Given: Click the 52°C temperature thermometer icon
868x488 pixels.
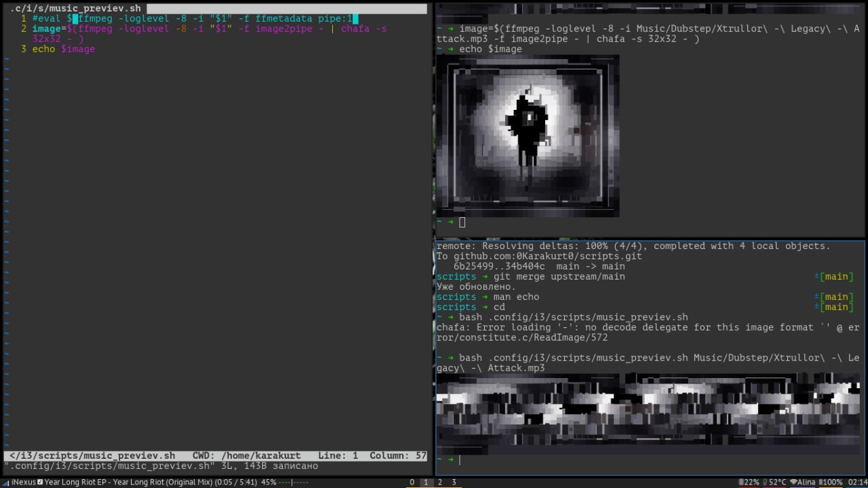Looking at the screenshot, I should 766,483.
